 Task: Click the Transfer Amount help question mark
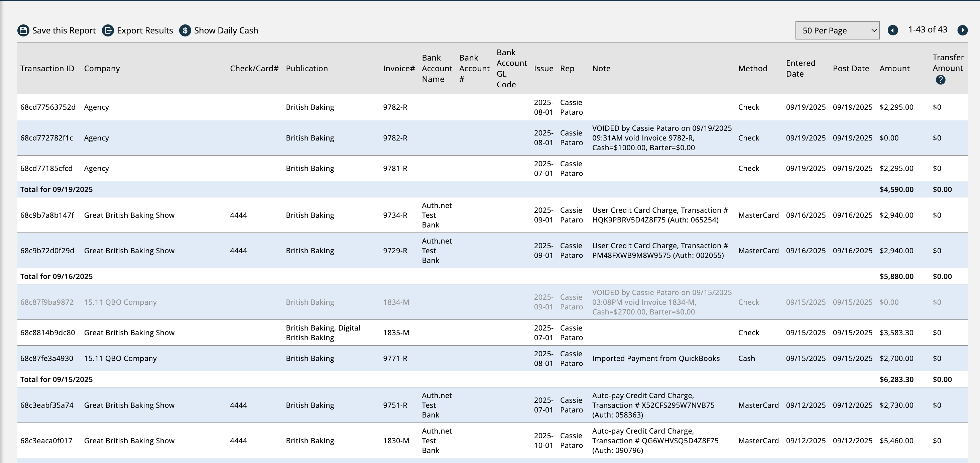coord(941,80)
